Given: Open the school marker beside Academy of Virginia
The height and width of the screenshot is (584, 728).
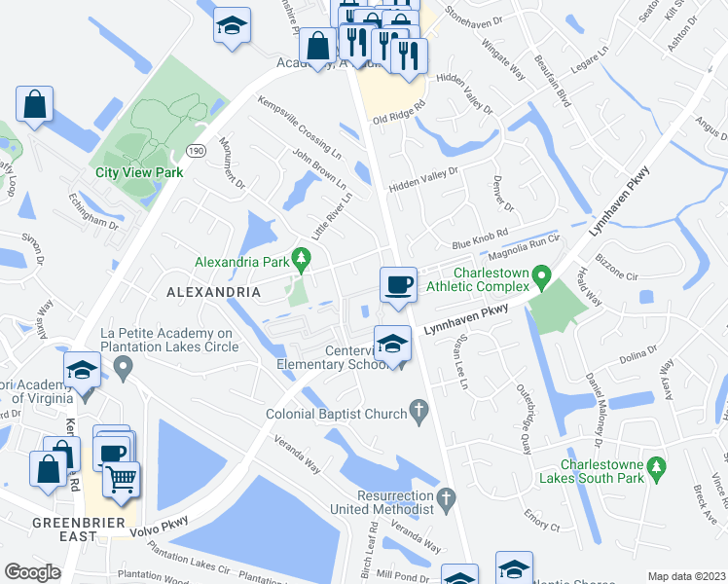Looking at the screenshot, I should pos(82,372).
